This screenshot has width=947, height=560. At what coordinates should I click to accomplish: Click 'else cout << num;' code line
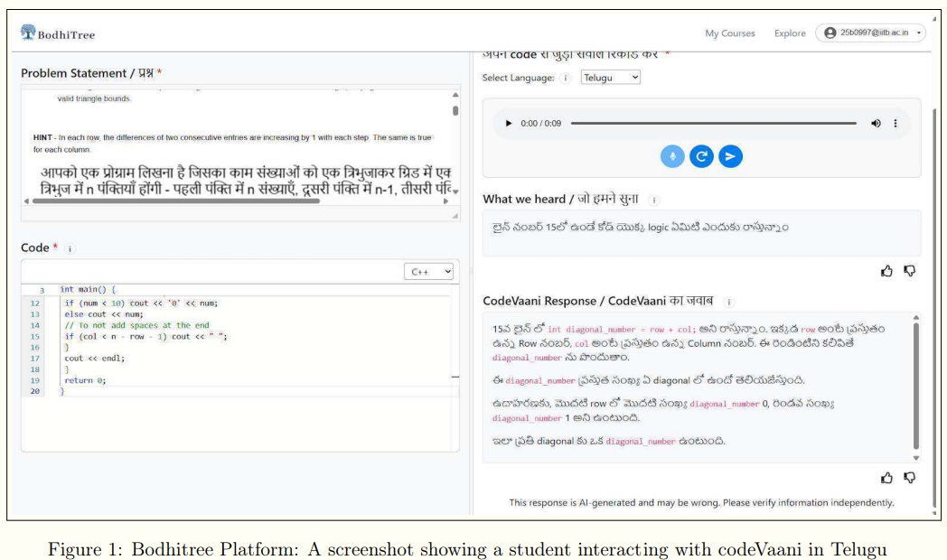[104, 314]
